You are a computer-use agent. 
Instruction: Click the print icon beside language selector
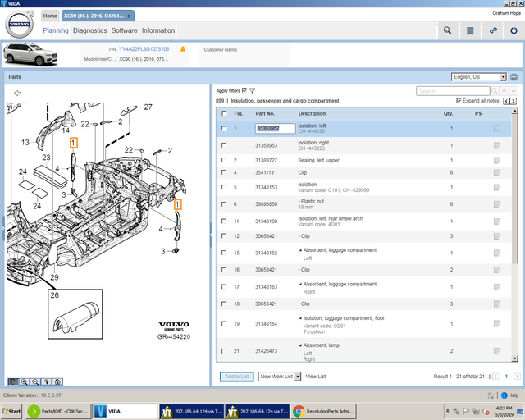pos(514,77)
